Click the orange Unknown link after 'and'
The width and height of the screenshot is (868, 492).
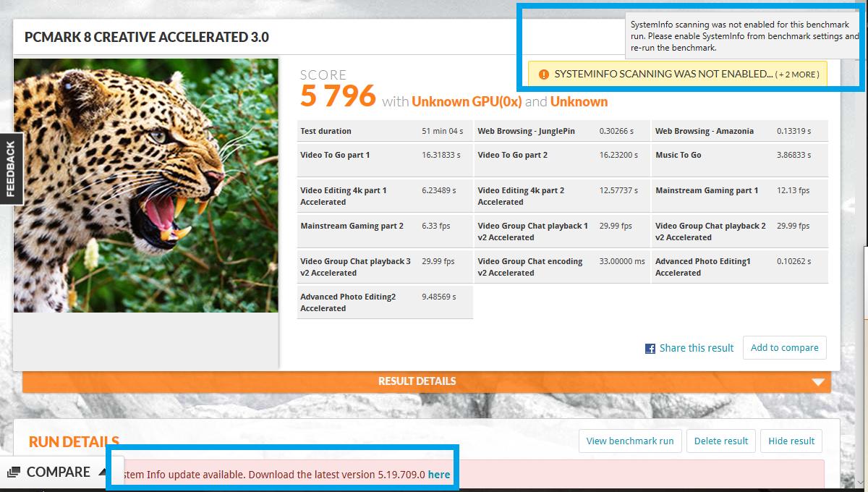[579, 101]
